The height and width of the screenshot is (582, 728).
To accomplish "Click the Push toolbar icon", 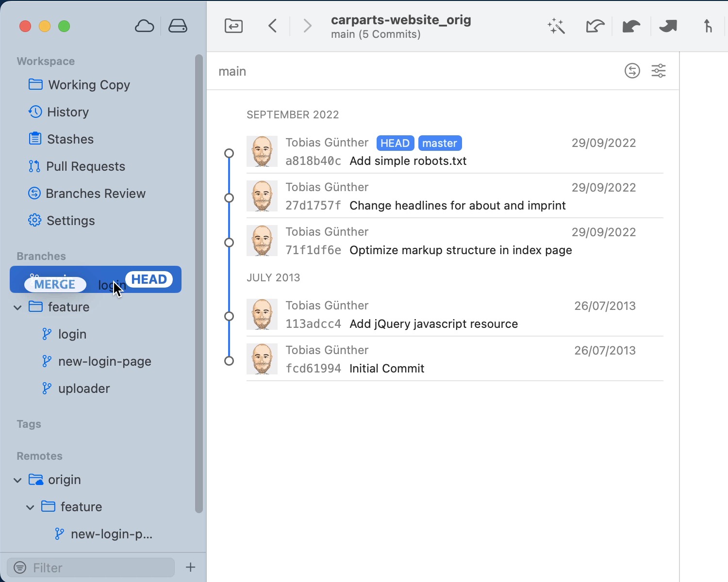I will [668, 26].
